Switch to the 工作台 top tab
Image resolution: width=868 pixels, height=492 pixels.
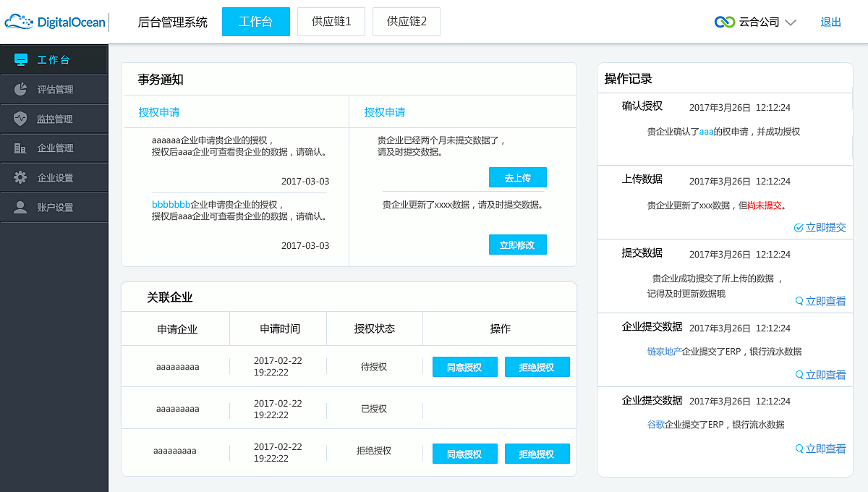[256, 22]
